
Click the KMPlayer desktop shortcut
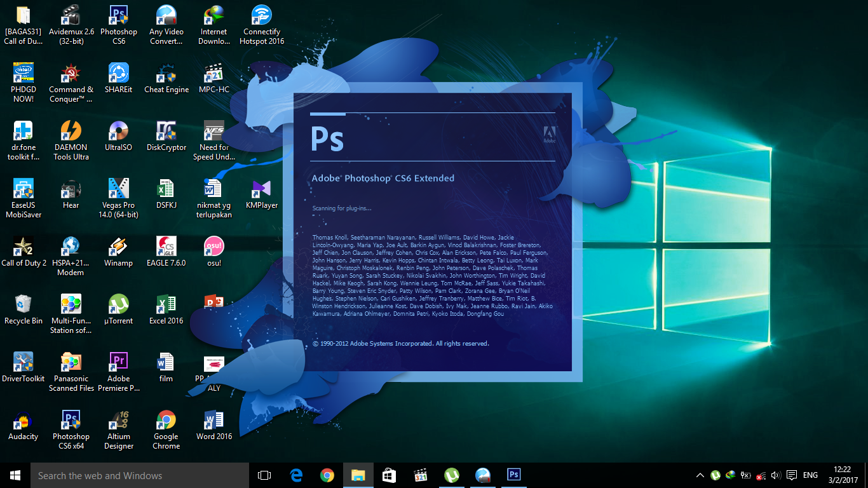click(262, 194)
